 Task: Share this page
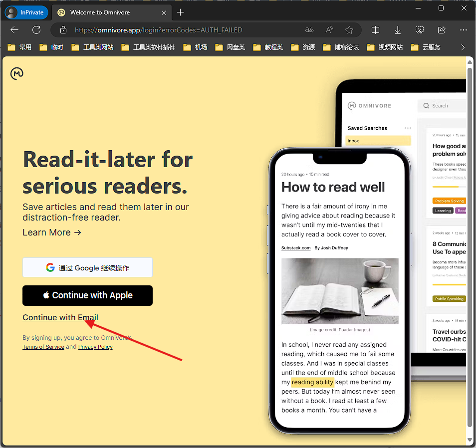[x=442, y=30]
